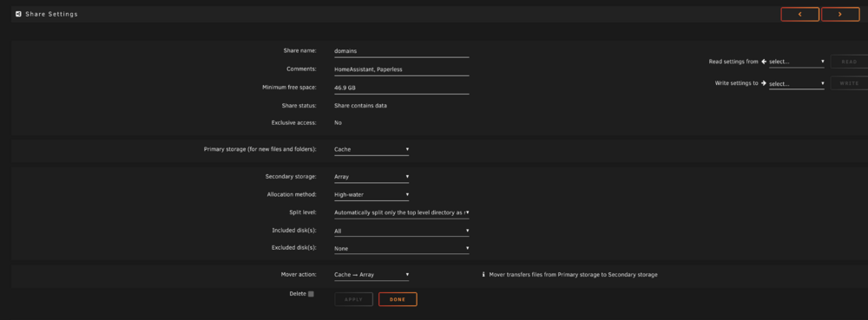Image resolution: width=868 pixels, height=320 pixels.
Task: Click the 'Write settings to' label
Action: [x=736, y=83]
